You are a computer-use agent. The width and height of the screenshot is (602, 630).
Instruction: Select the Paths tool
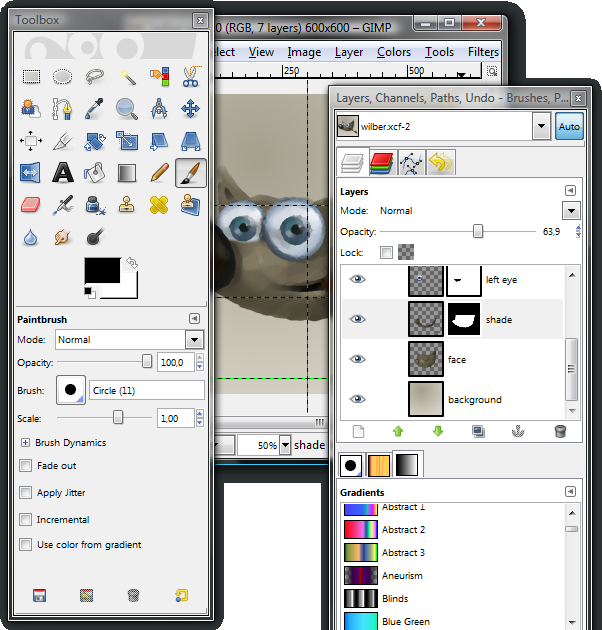tap(62, 109)
